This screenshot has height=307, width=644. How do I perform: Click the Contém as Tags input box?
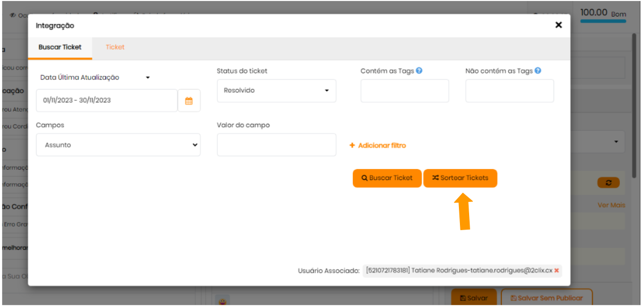[405, 91]
